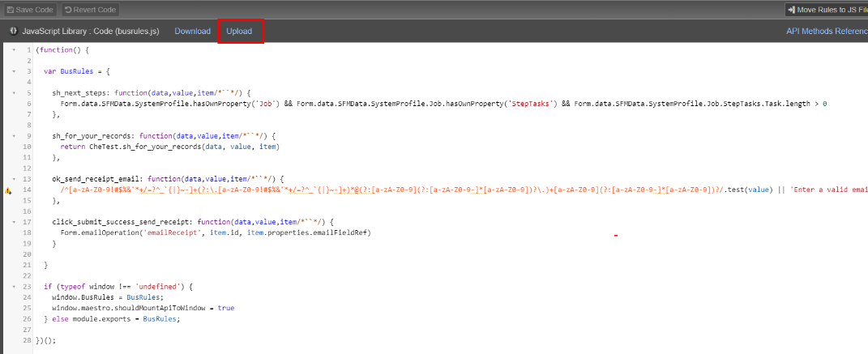Image resolution: width=868 pixels, height=354 pixels.
Task: Collapse the click_submit_success_send_receipt fold at line 17
Action: point(14,222)
